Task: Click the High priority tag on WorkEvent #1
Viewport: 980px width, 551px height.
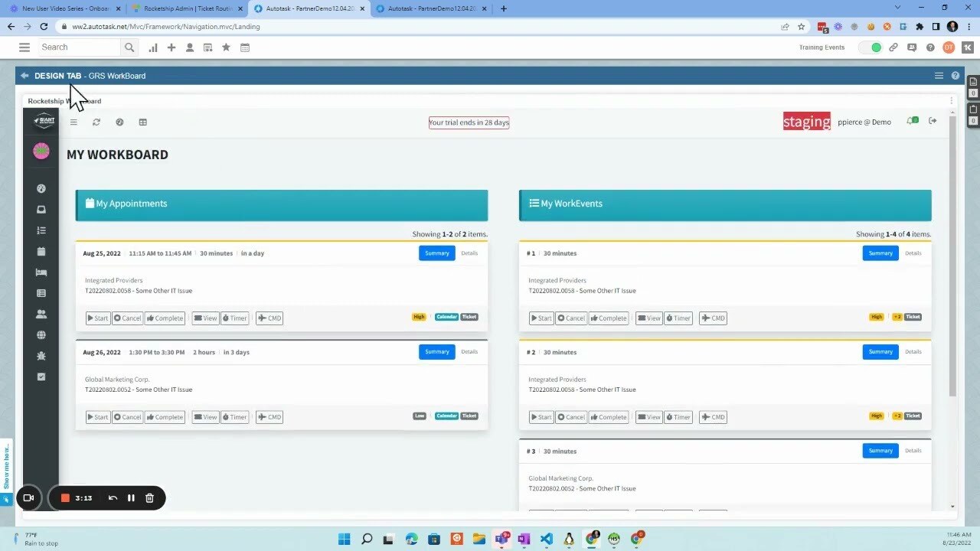Action: coord(876,317)
